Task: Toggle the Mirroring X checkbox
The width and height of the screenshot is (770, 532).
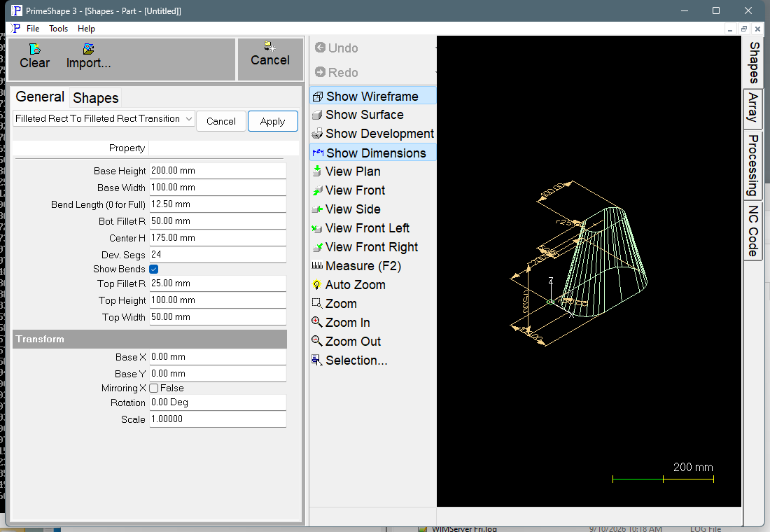Action: coord(154,388)
